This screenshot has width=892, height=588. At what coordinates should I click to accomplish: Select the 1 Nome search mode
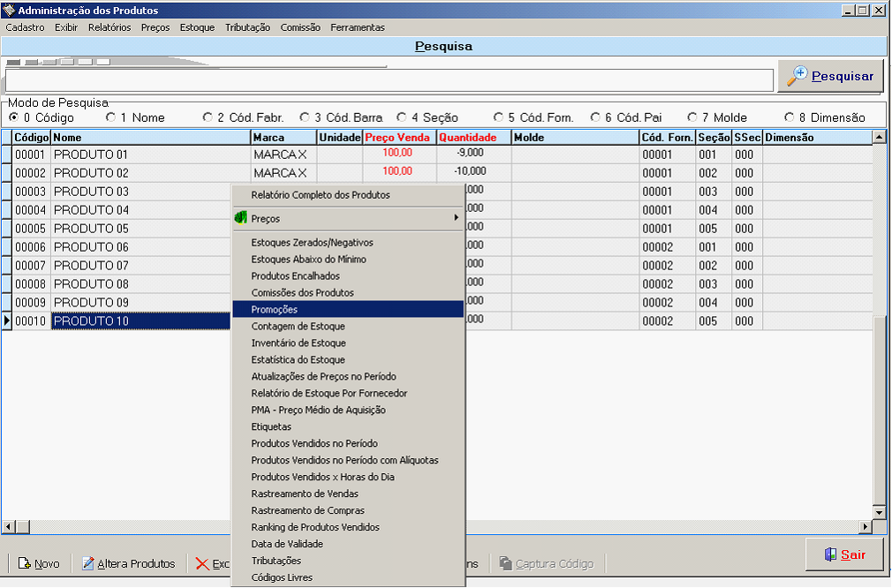point(110,117)
